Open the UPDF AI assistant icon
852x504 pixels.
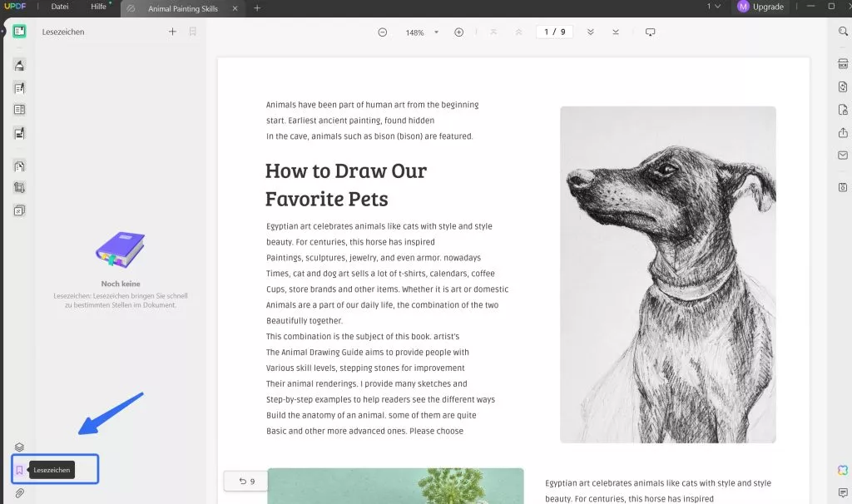point(843,470)
